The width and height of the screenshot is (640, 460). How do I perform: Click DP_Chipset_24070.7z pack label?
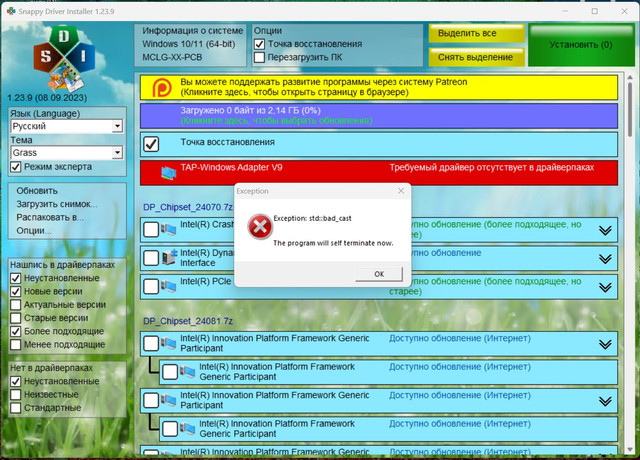(188, 207)
